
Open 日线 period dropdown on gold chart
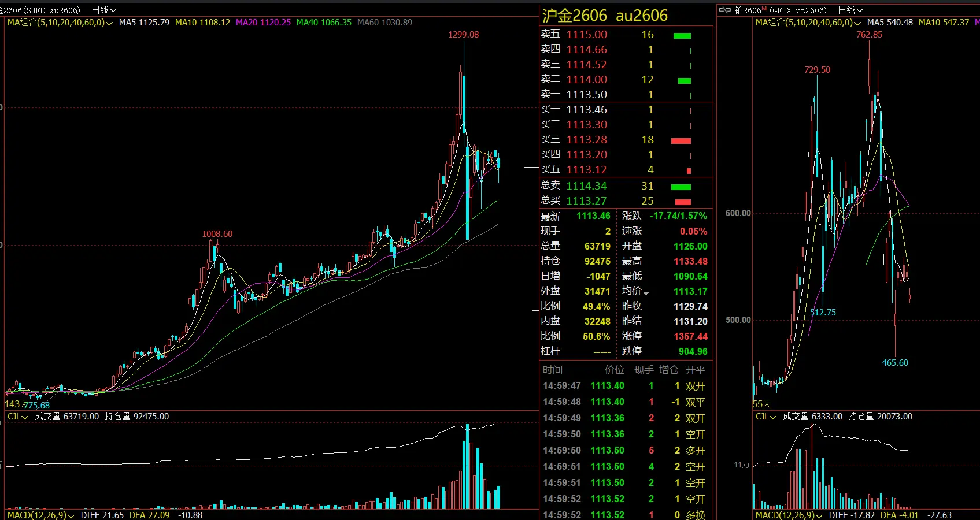click(104, 10)
